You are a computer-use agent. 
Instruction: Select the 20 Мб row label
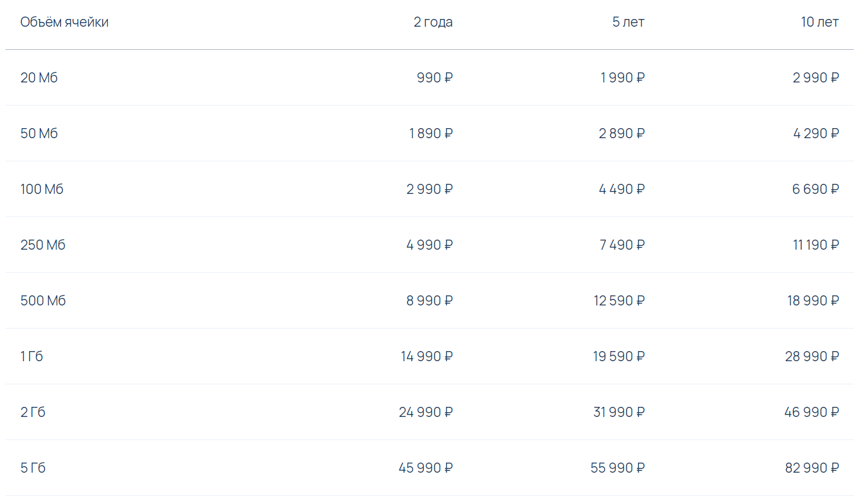coord(39,78)
